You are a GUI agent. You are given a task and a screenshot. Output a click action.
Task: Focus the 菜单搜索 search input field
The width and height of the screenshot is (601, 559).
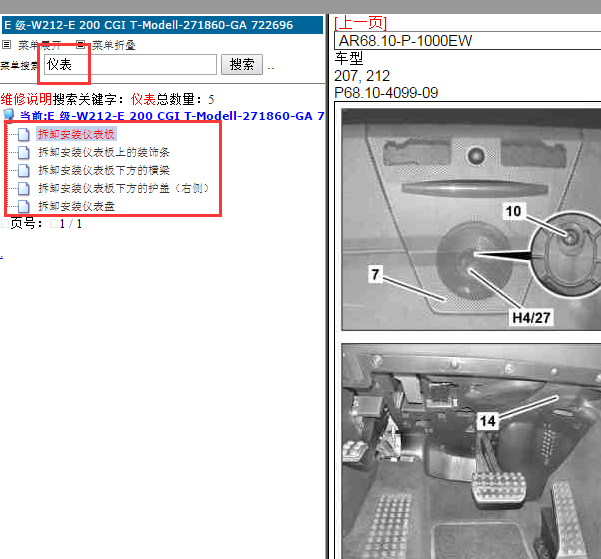pos(130,64)
